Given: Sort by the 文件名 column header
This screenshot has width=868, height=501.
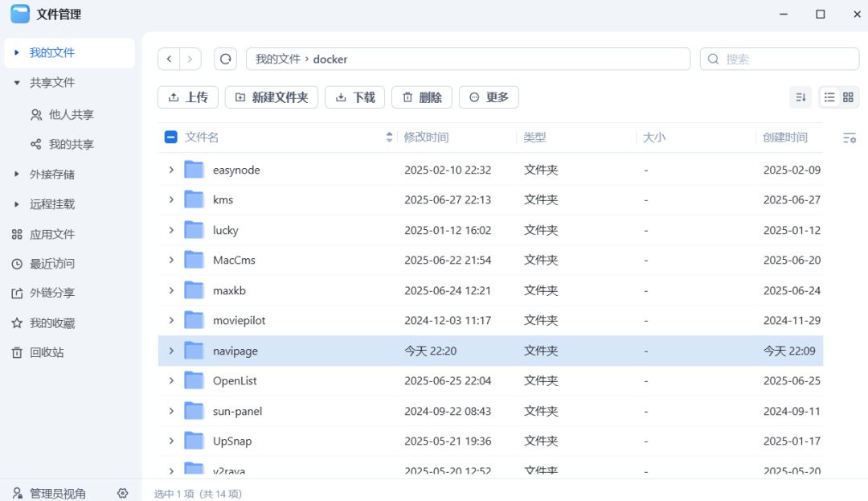Looking at the screenshot, I should click(202, 138).
